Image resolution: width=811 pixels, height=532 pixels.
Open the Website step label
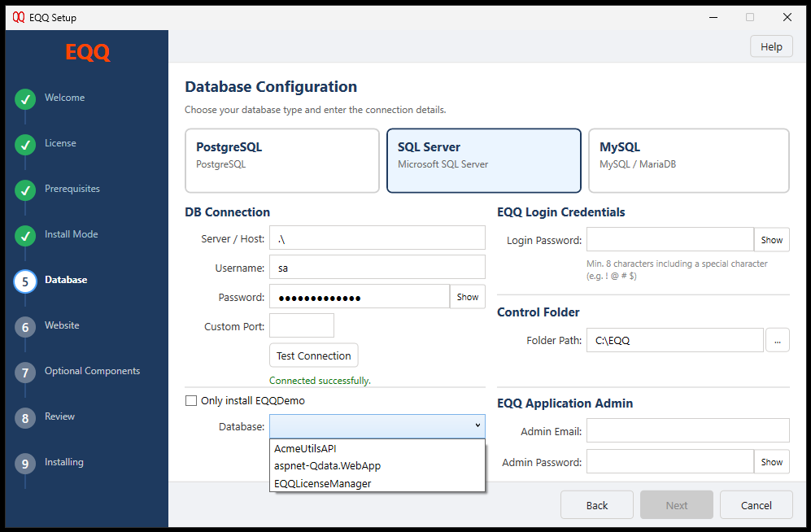[x=62, y=325]
